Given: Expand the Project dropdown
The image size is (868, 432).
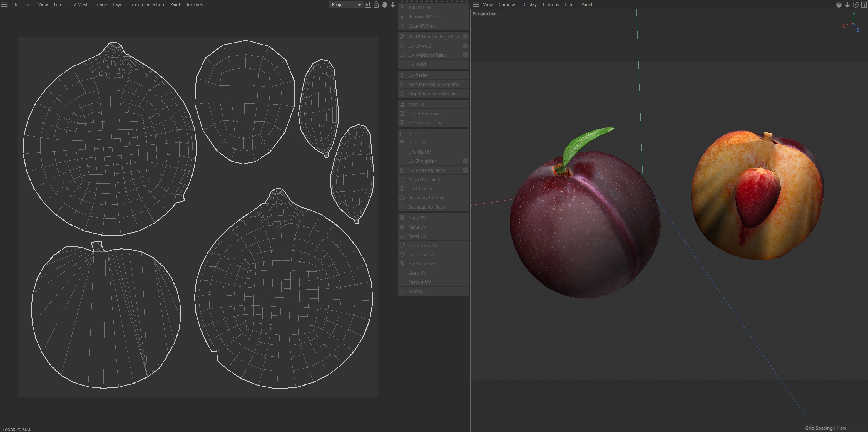Looking at the screenshot, I should [x=346, y=5].
